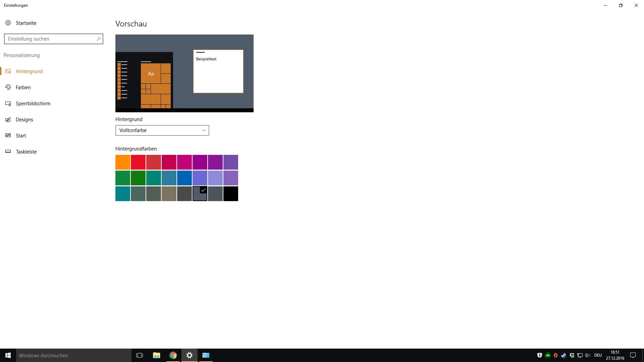644x362 pixels.
Task: Switch keyboard layout via DEU indicator
Action: (598, 355)
